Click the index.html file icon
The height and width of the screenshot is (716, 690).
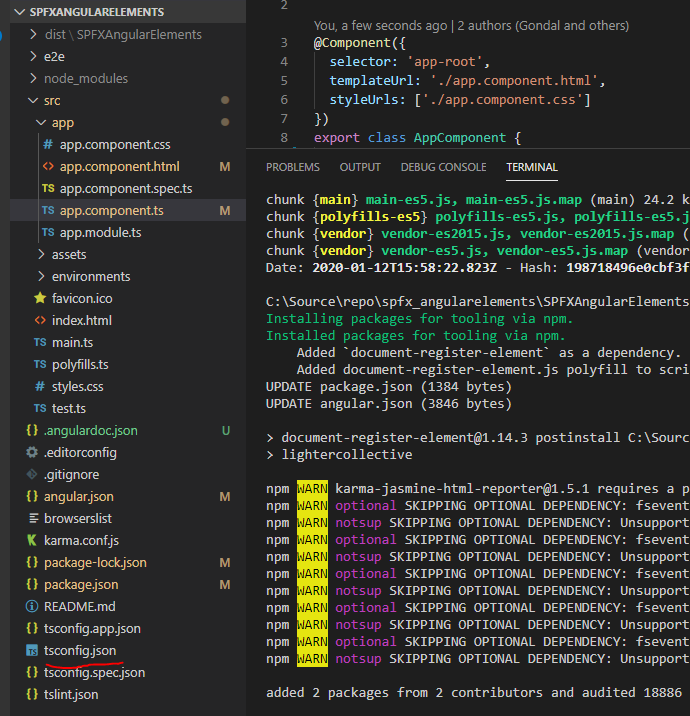click(x=40, y=320)
